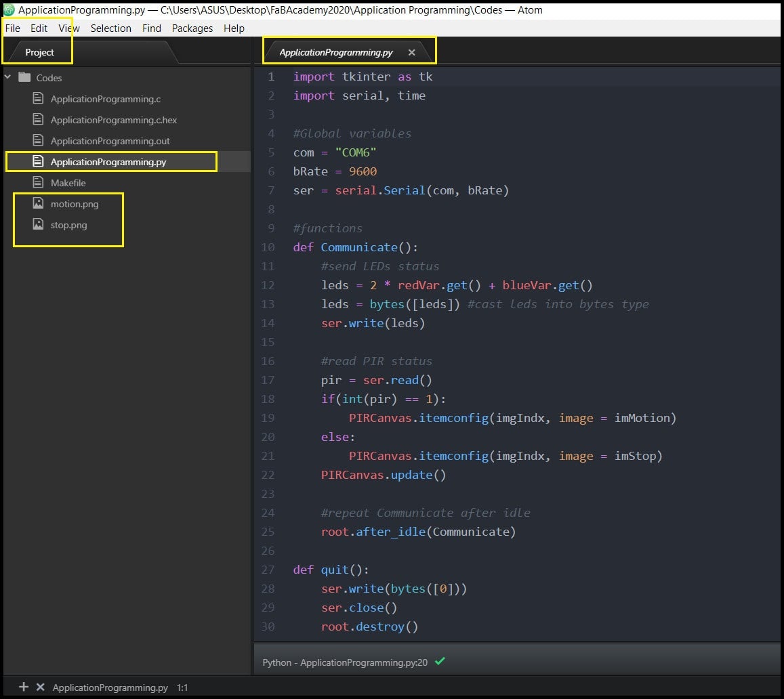Open the Find menu
784x699 pixels.
[x=152, y=28]
